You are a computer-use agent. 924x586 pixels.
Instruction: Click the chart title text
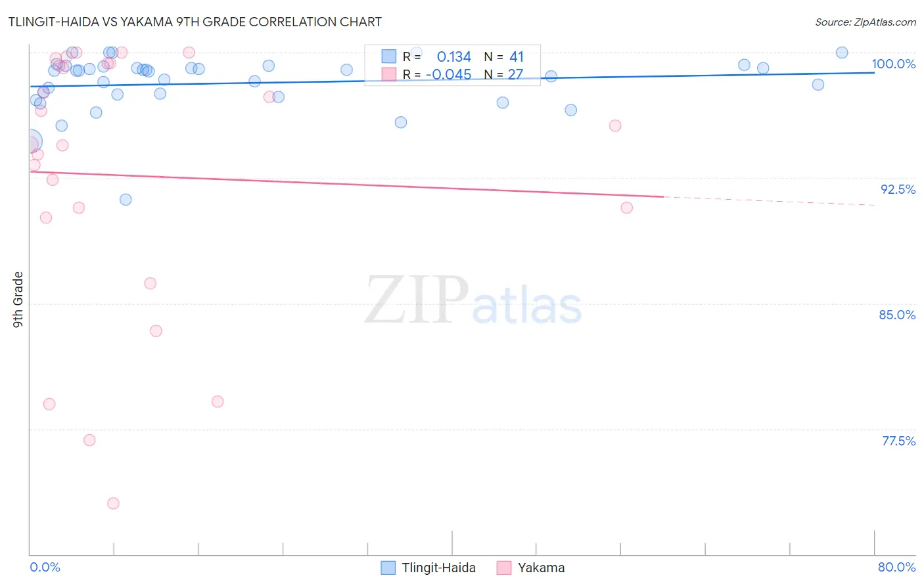(195, 22)
